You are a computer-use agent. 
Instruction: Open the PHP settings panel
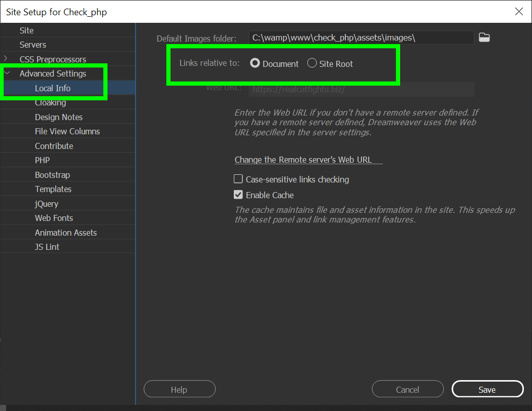click(x=43, y=160)
